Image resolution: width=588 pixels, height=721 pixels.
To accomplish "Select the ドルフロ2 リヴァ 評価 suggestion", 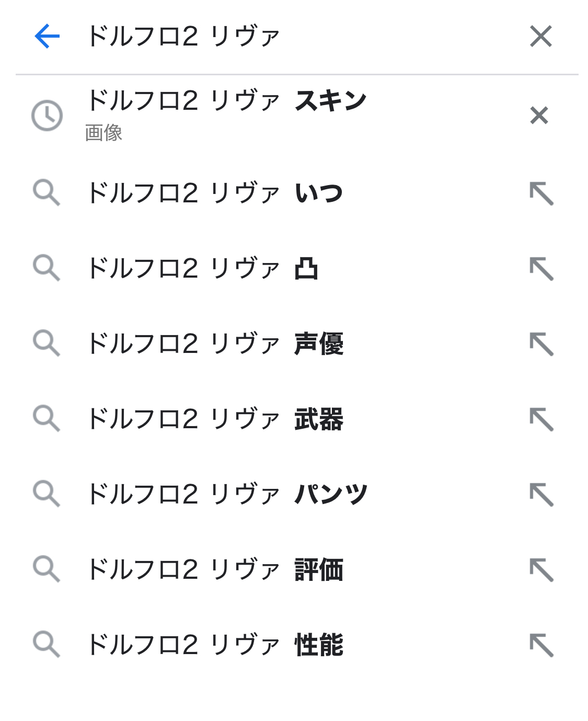I will tap(214, 570).
